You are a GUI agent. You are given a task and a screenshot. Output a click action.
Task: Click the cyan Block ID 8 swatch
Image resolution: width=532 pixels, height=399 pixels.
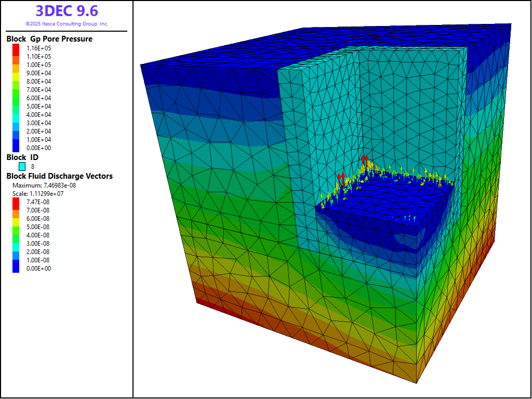pyautogui.click(x=22, y=167)
